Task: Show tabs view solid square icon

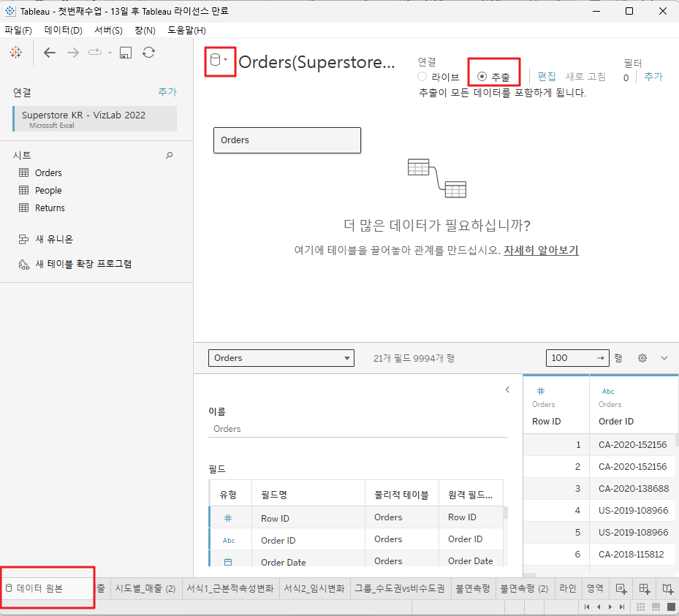Action: point(671,607)
